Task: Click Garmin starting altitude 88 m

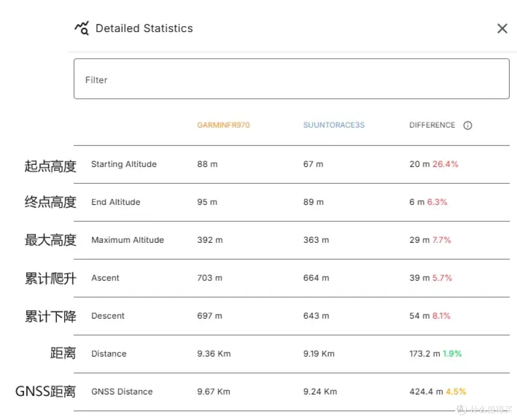Action: click(207, 164)
